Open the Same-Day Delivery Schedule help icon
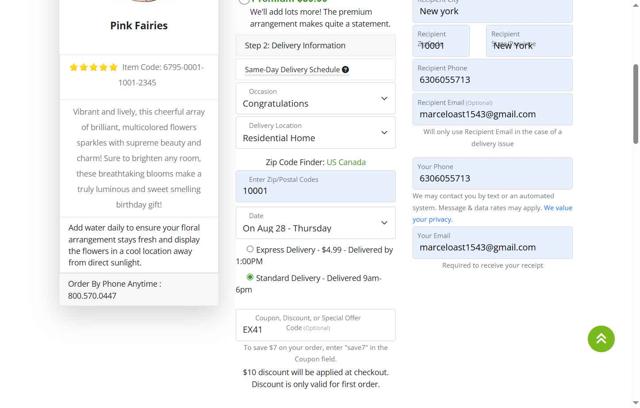640x408 pixels. click(345, 70)
